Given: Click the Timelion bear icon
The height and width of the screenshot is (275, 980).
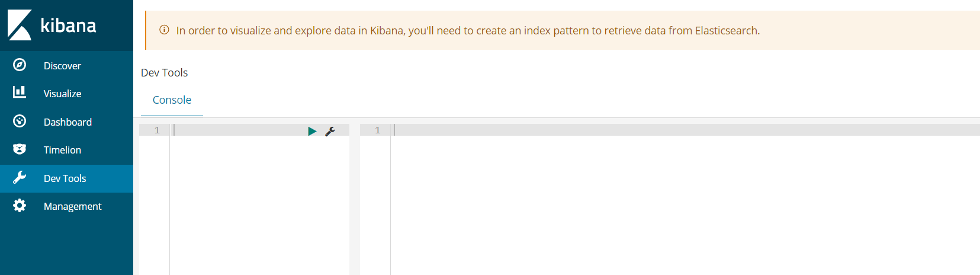Looking at the screenshot, I should (x=20, y=149).
